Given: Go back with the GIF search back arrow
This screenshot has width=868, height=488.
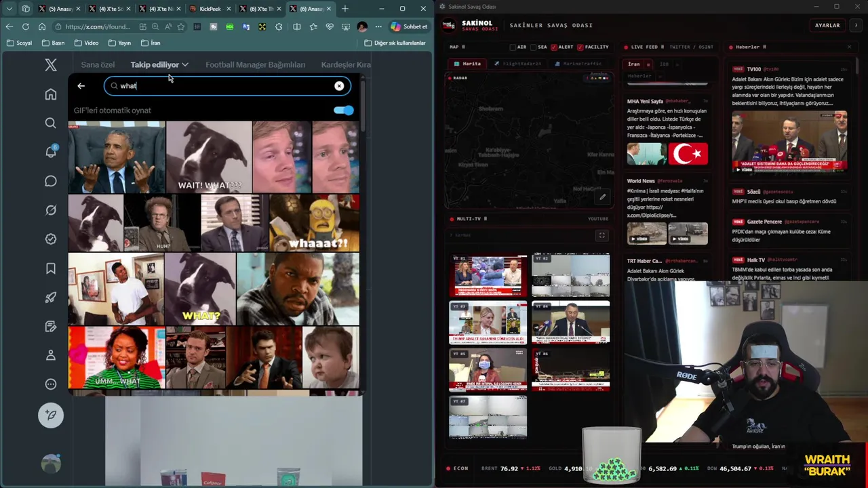Looking at the screenshot, I should (x=81, y=86).
